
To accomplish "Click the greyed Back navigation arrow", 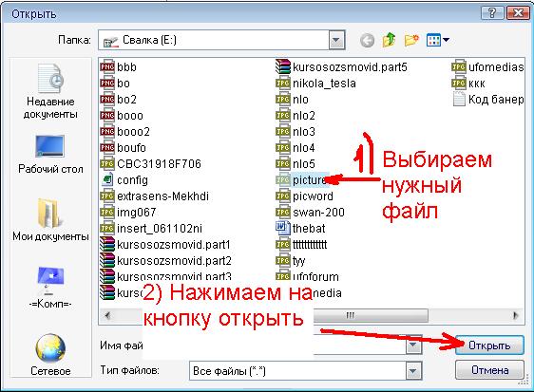I will point(367,41).
